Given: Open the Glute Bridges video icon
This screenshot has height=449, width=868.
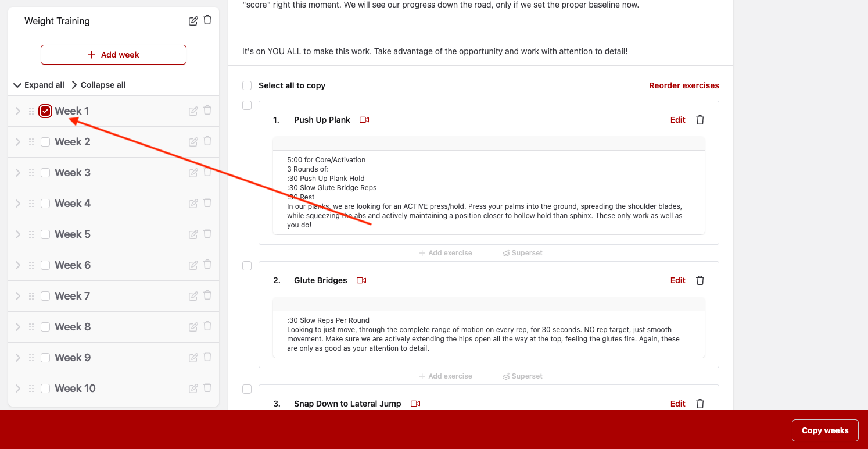Looking at the screenshot, I should [361, 280].
